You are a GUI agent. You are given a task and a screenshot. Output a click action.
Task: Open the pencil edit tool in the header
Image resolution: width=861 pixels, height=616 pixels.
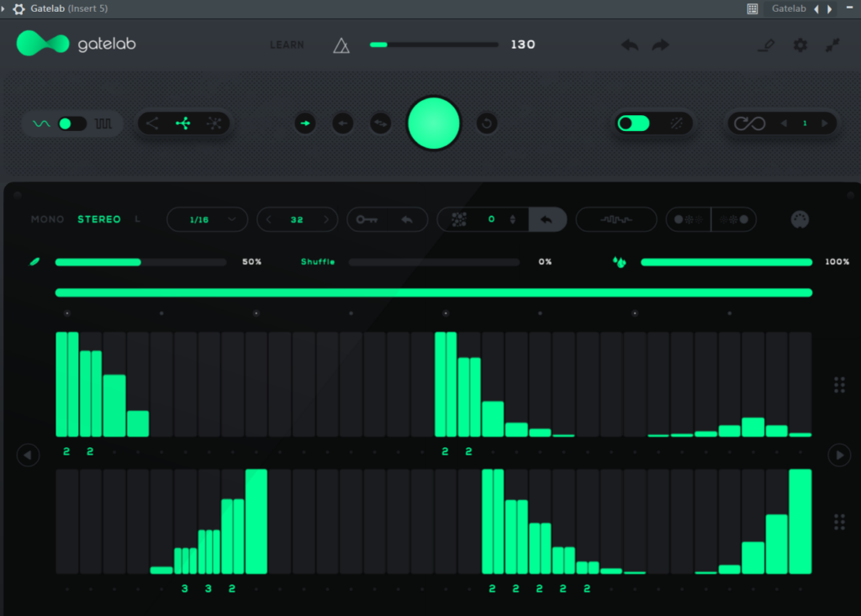pos(767,45)
